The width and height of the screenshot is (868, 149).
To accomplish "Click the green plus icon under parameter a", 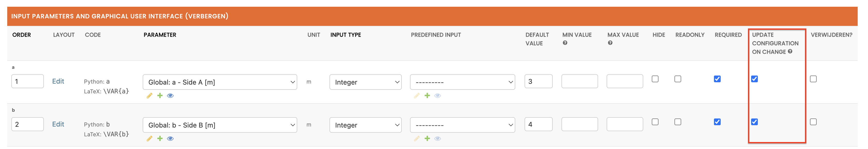I will [160, 96].
